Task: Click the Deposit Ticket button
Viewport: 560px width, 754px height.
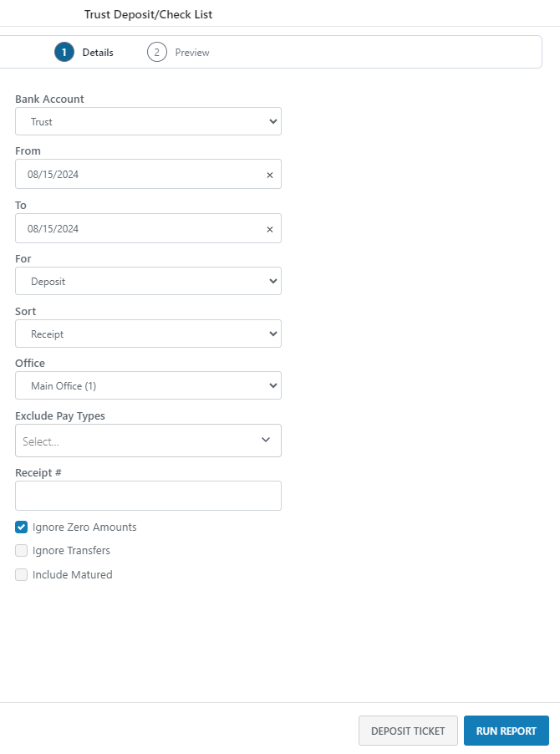Action: pos(408,731)
